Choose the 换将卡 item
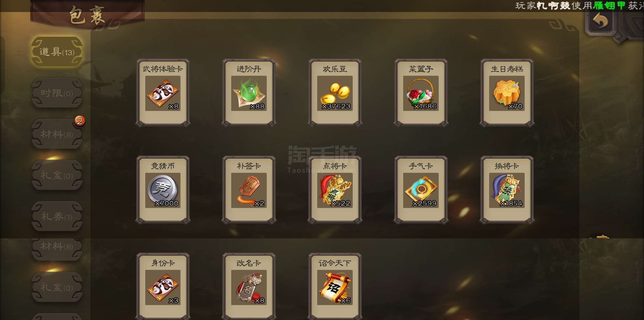This screenshot has height=320, width=644. [507, 190]
